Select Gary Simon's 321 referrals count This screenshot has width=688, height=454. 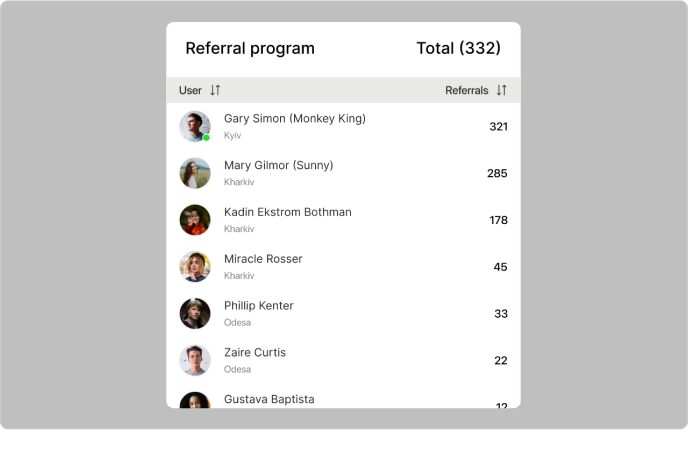point(498,127)
